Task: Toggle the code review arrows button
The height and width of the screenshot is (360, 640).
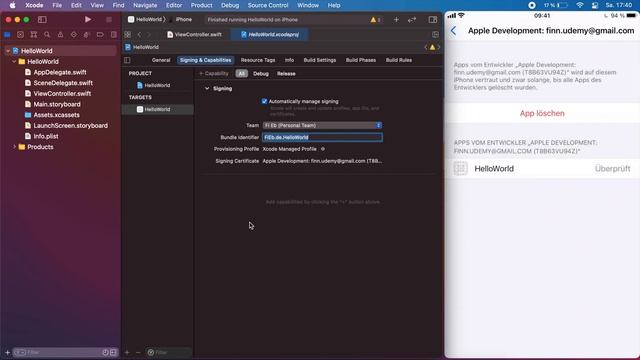Action: 412,20
